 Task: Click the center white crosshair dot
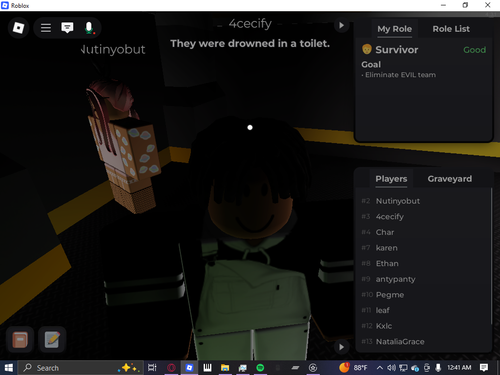(x=250, y=127)
